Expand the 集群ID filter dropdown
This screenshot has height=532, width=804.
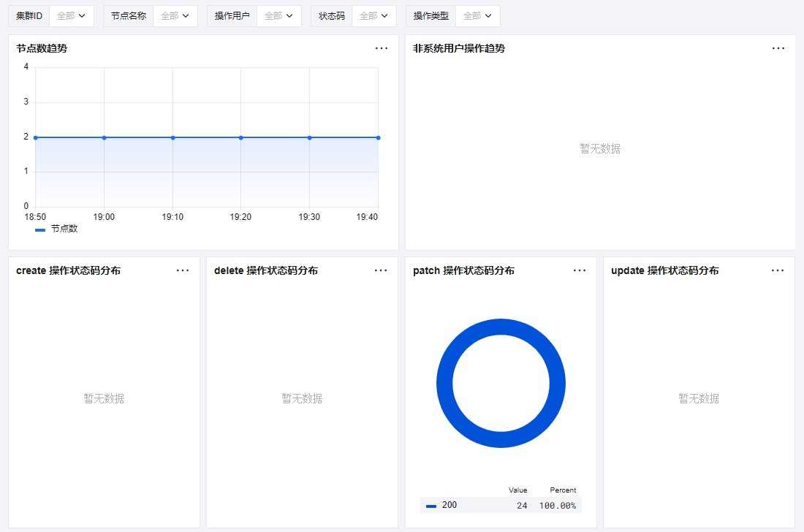point(72,16)
